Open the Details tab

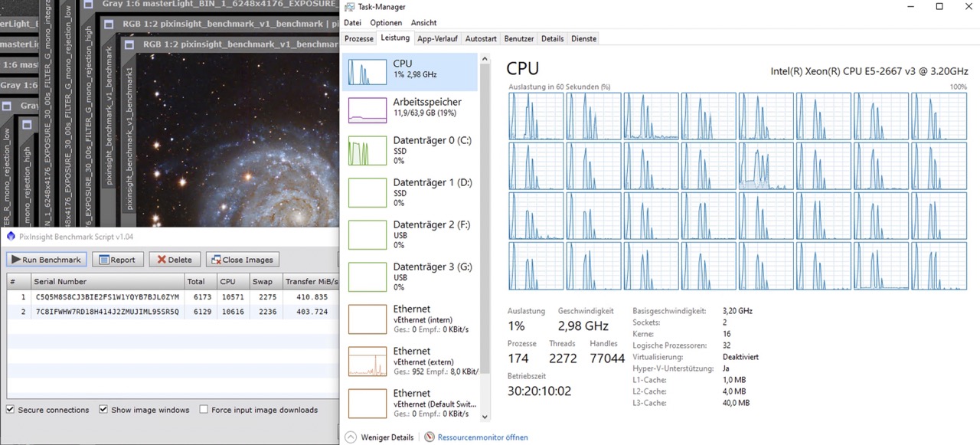552,38
